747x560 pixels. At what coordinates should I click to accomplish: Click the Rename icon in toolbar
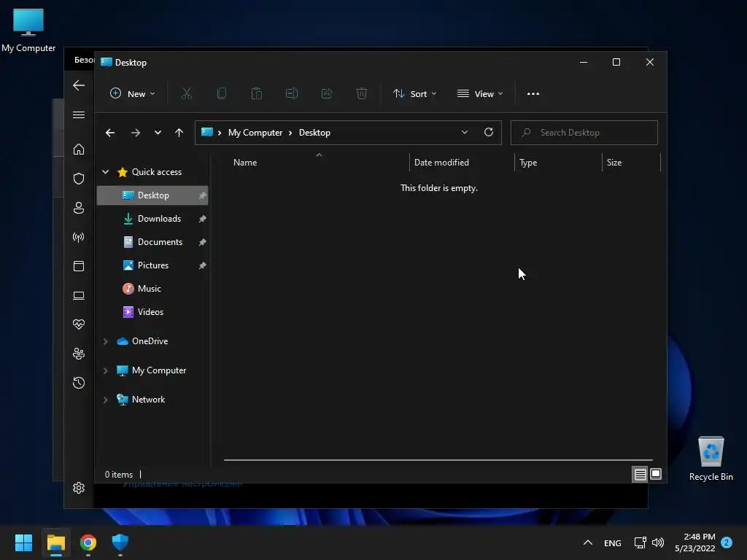(x=292, y=94)
